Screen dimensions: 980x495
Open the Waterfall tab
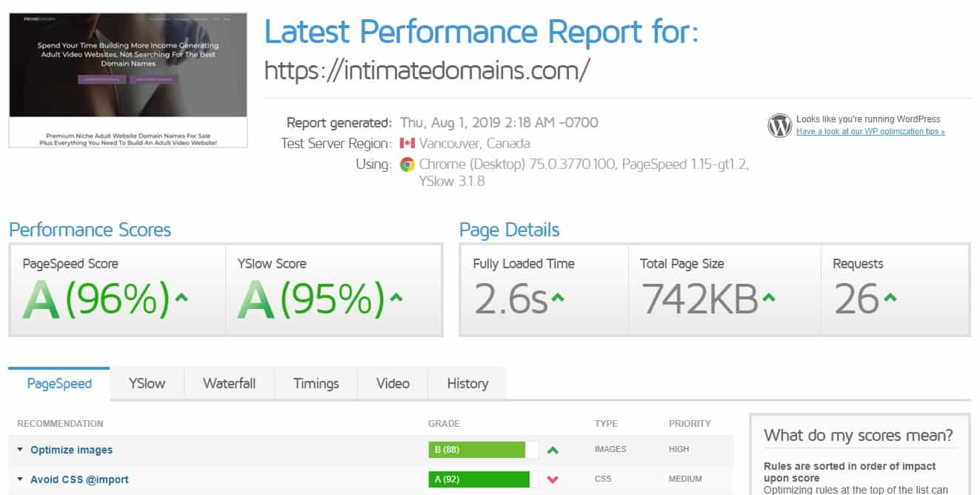(x=229, y=384)
